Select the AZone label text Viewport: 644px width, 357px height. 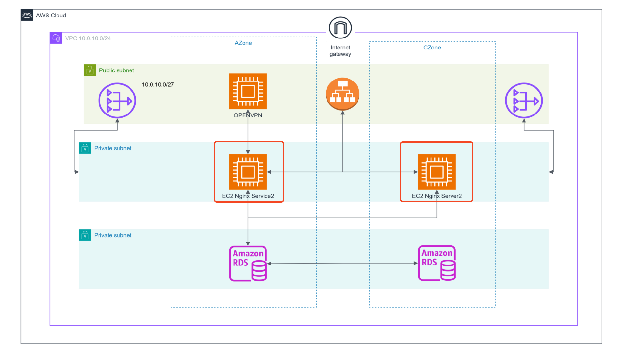tap(243, 43)
